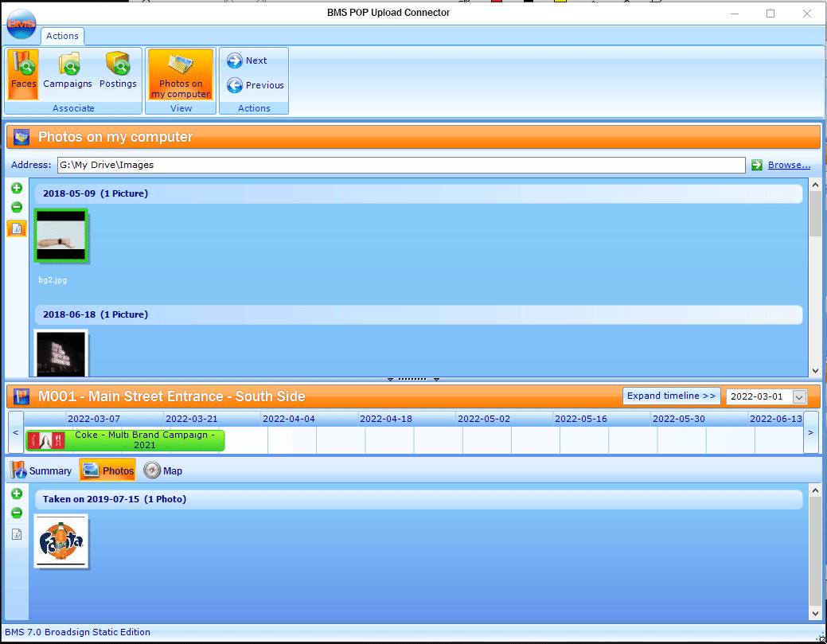827x644 pixels.
Task: Collapse the Taken on 2019-07-15 group header
Action: pos(419,499)
